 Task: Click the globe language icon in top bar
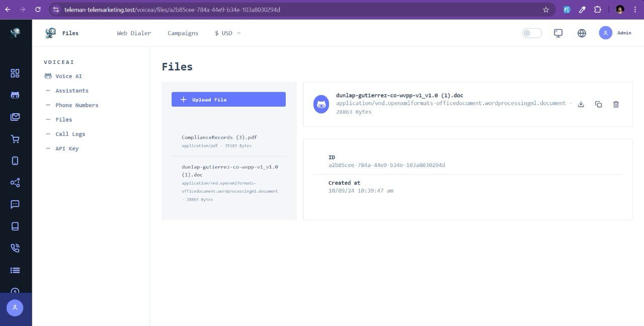pos(582,33)
